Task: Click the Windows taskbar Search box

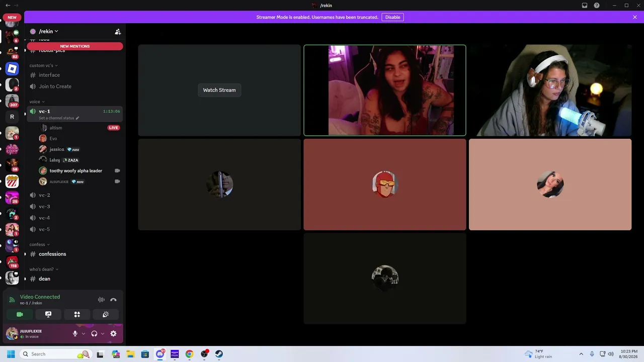Action: tap(56, 354)
